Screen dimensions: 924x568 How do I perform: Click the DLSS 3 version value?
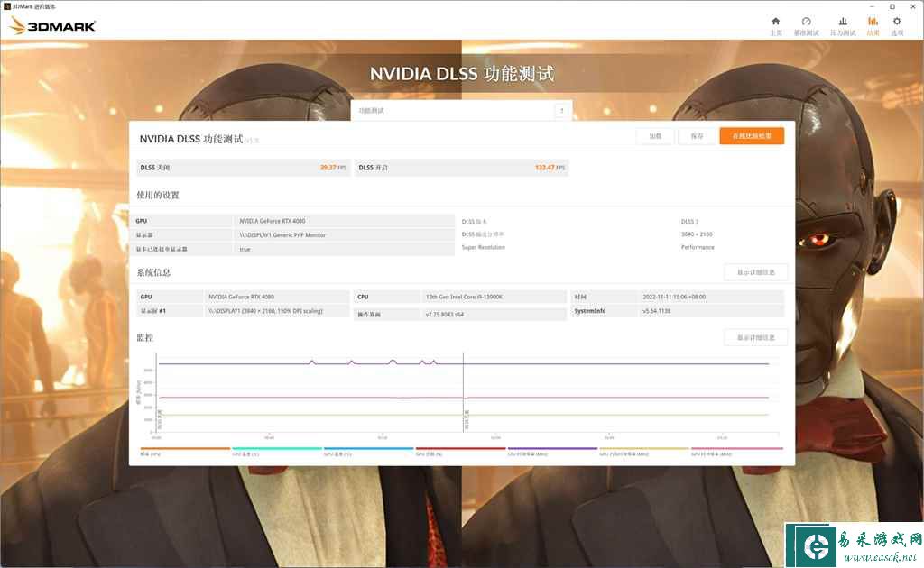point(689,221)
